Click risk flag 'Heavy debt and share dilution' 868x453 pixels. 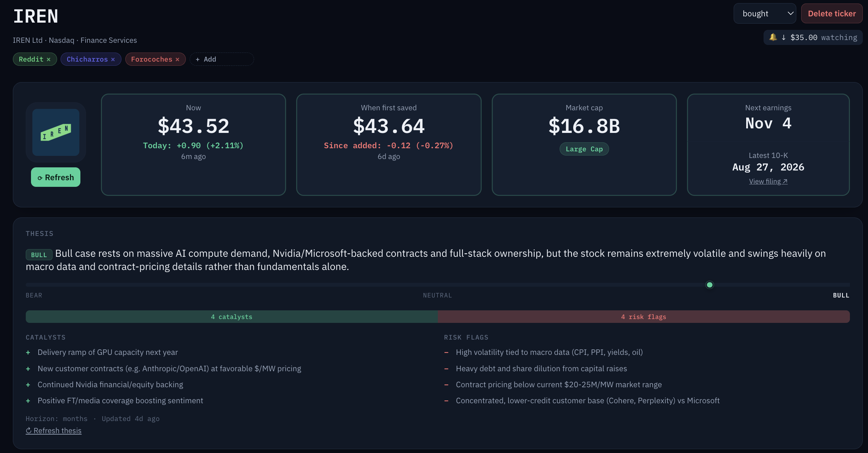pos(541,368)
